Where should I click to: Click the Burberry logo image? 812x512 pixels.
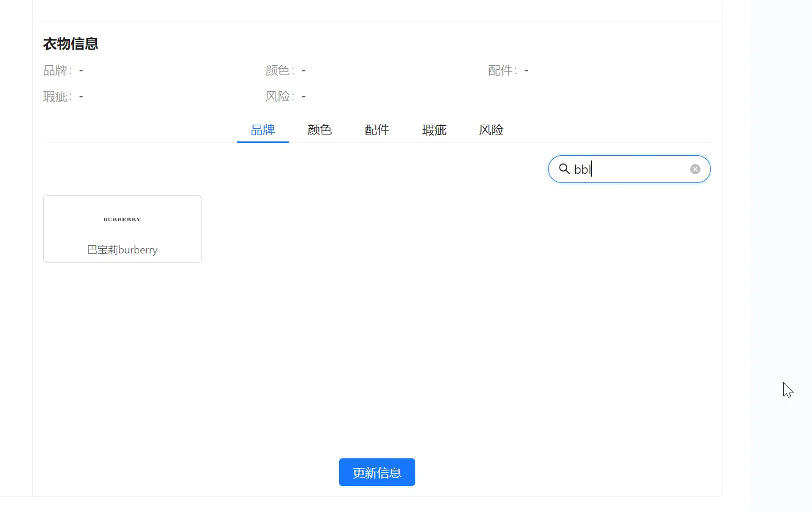122,219
